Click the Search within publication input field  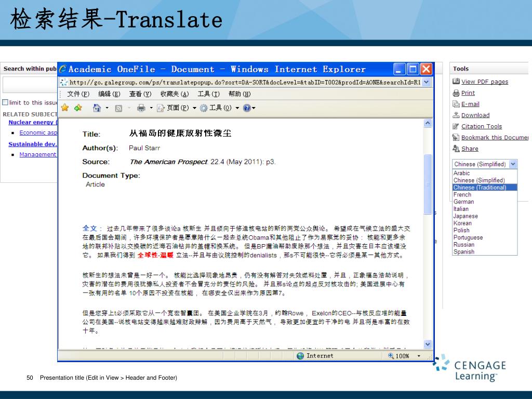tap(30, 85)
